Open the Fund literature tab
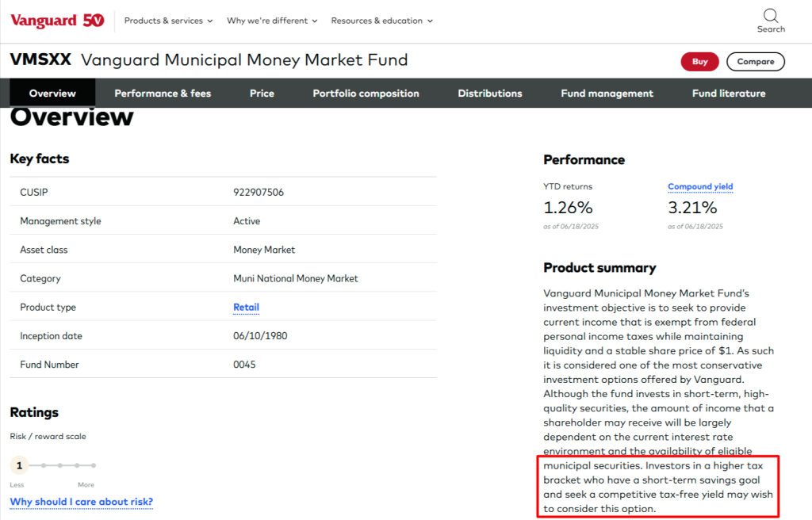The image size is (812, 520). pos(729,94)
